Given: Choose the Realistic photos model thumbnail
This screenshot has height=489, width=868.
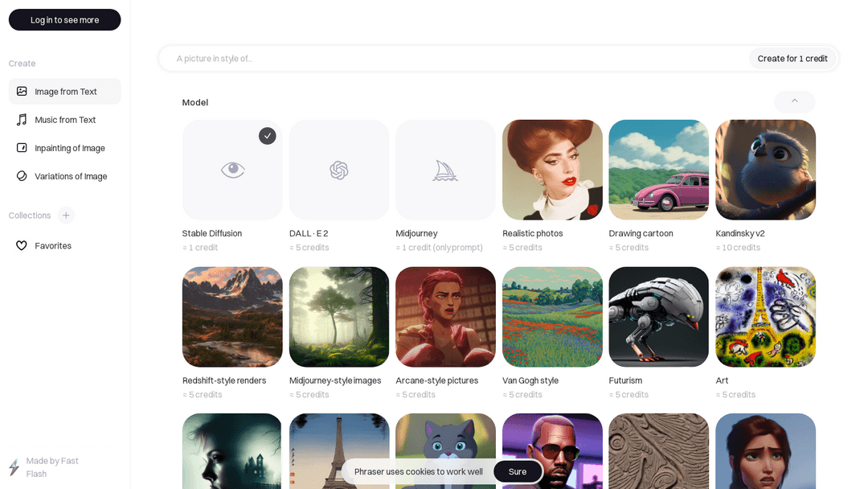Looking at the screenshot, I should (x=552, y=170).
